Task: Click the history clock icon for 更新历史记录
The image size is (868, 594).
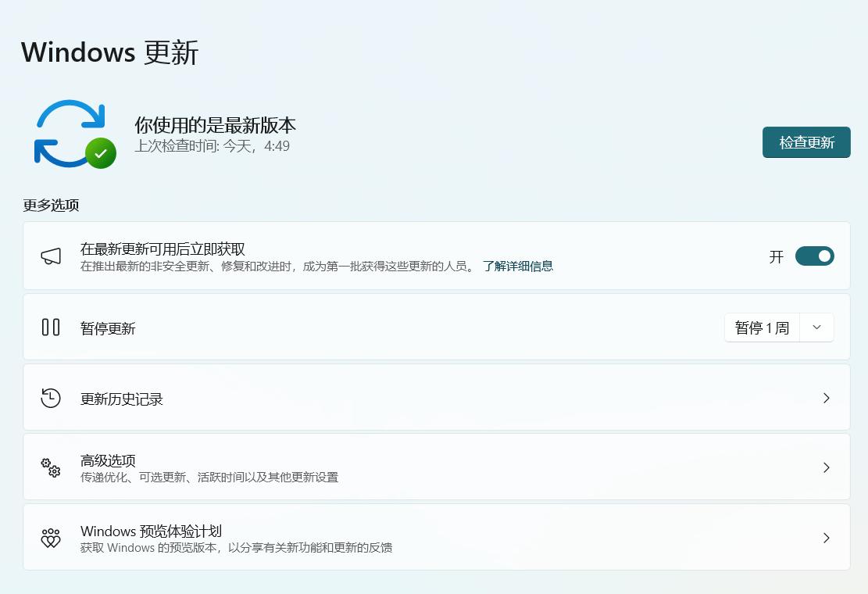Action: click(x=51, y=398)
